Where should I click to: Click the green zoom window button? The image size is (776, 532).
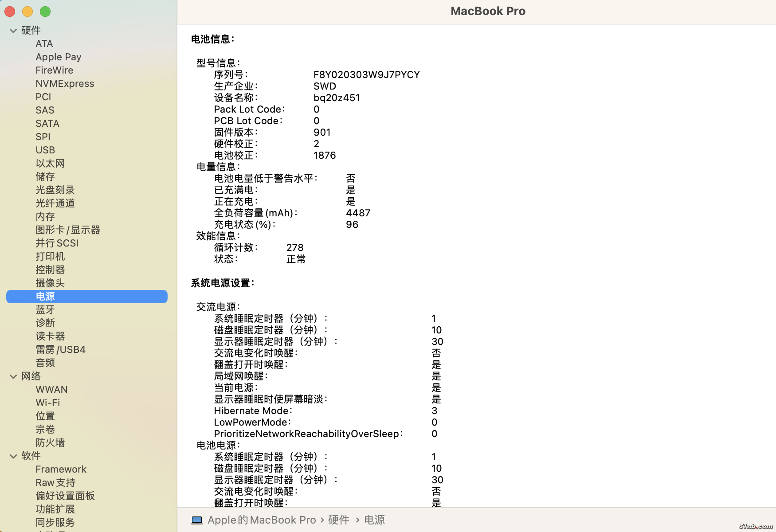(x=45, y=12)
